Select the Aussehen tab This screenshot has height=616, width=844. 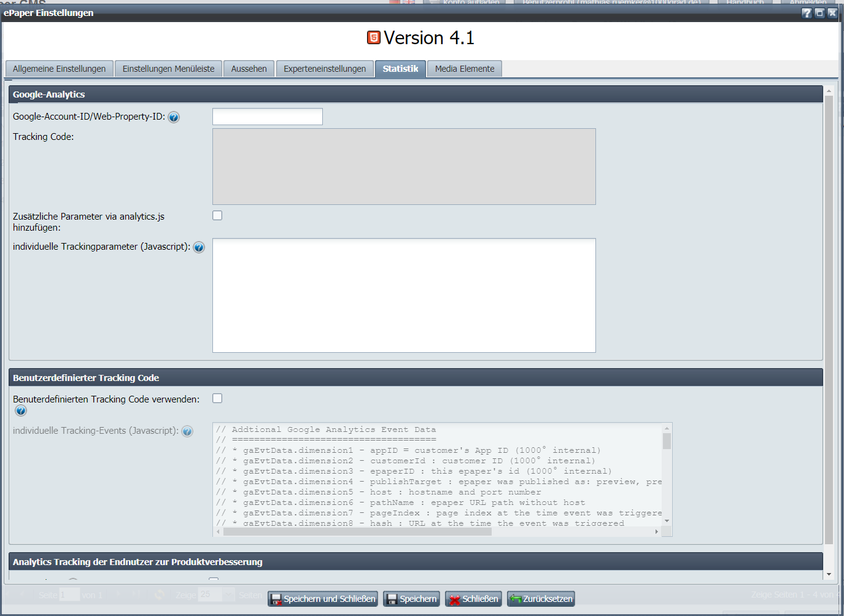pos(249,69)
